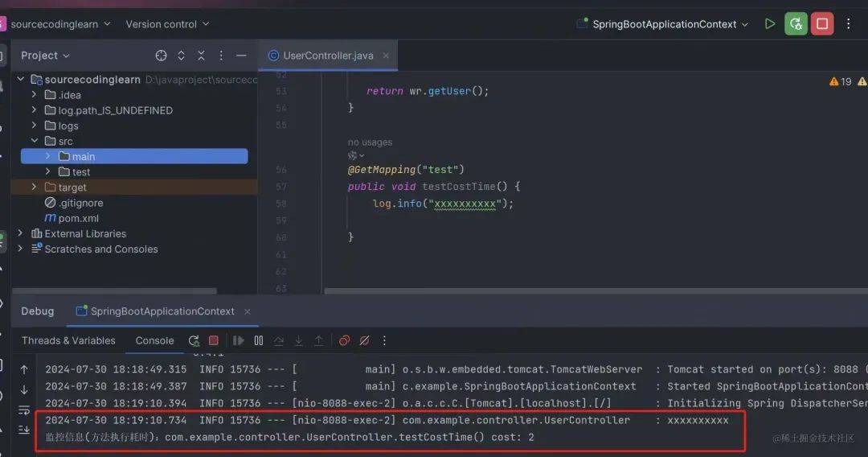This screenshot has height=457, width=868.
Task: Run SpringBootApplicationContext with the green play icon
Action: (769, 24)
